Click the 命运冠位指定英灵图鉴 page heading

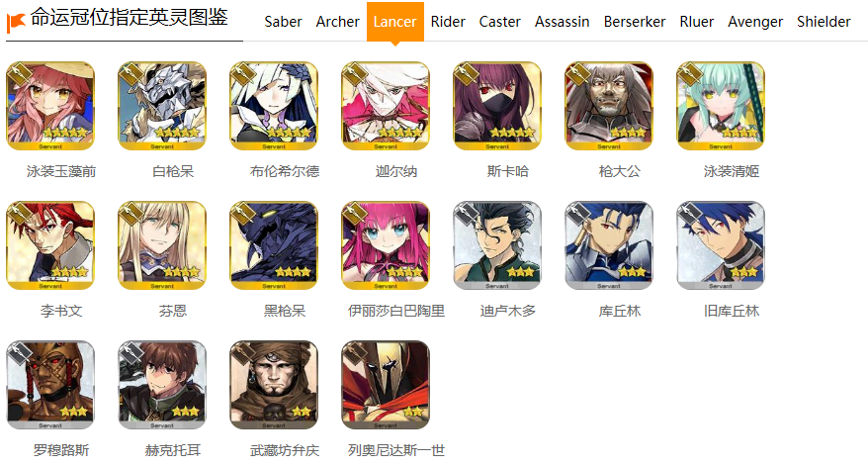click(x=129, y=17)
